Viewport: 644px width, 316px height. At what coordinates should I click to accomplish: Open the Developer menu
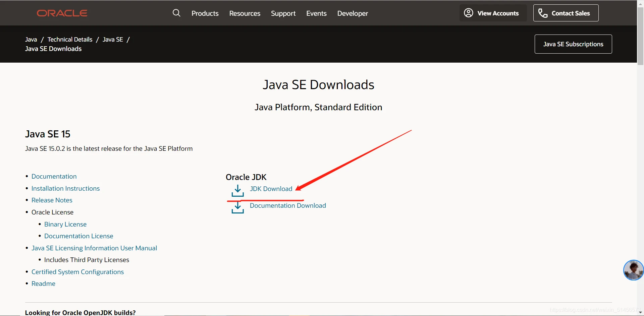(353, 13)
